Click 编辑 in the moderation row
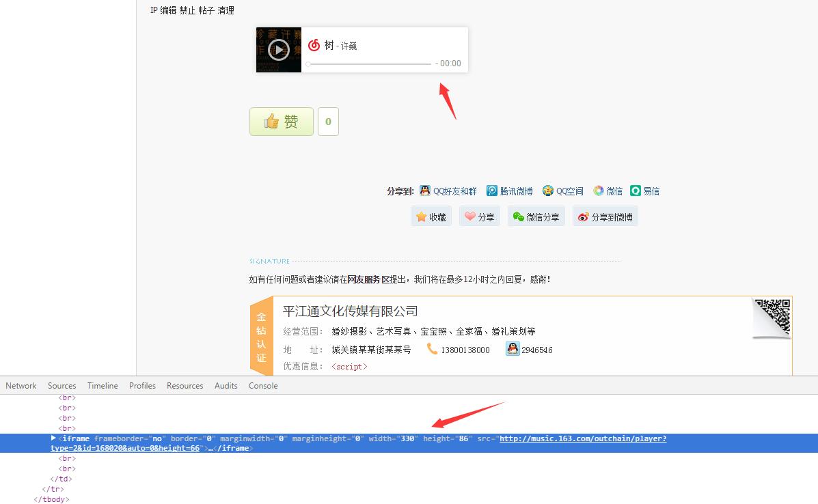 click(x=168, y=10)
